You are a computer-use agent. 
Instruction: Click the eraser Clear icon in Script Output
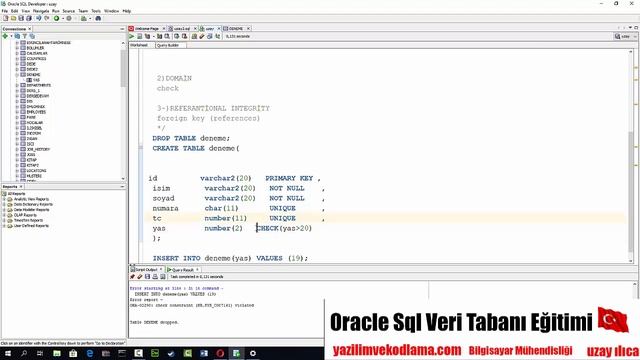[140, 277]
